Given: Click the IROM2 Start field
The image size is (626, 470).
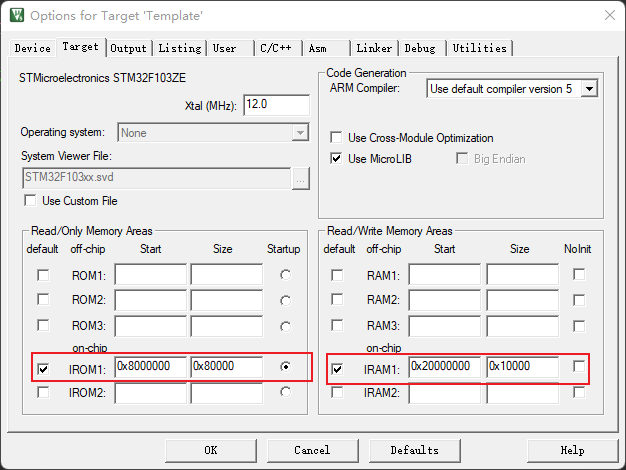Looking at the screenshot, I should point(151,393).
